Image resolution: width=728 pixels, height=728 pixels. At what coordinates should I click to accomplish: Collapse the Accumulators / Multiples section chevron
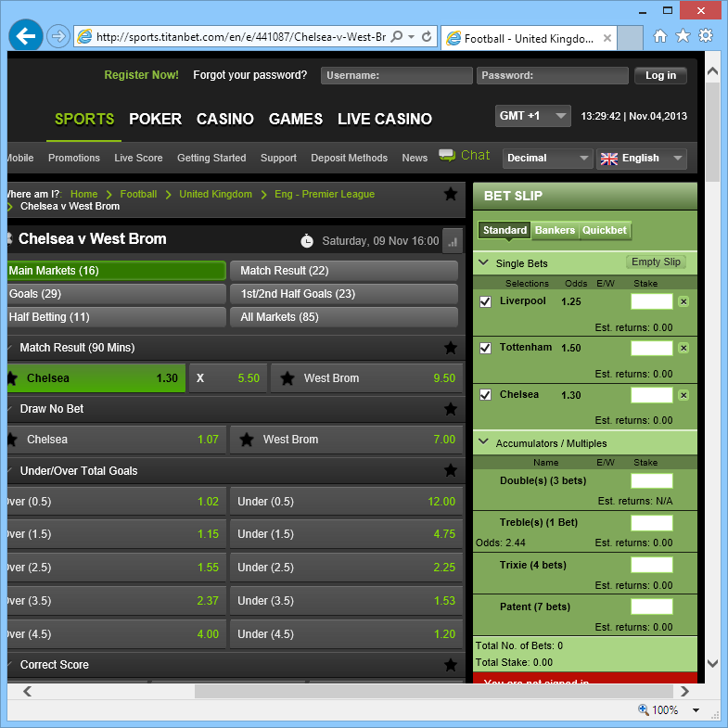[x=483, y=442]
